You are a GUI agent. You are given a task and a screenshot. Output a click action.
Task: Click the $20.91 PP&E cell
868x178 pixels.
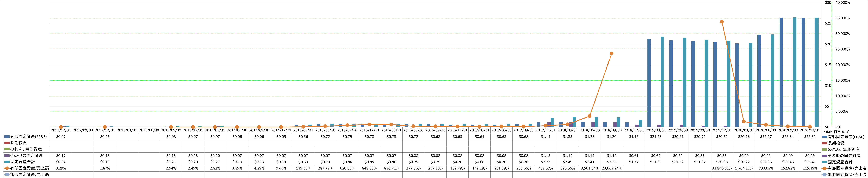click(678, 137)
